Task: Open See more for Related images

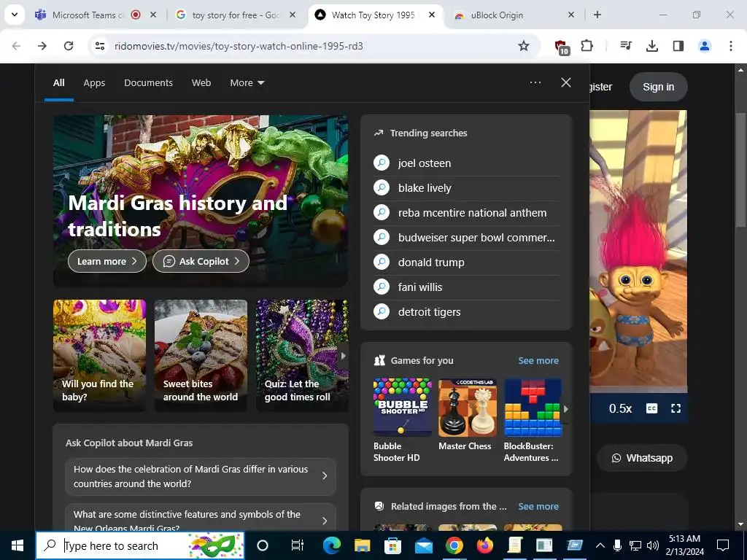Action: click(x=538, y=506)
